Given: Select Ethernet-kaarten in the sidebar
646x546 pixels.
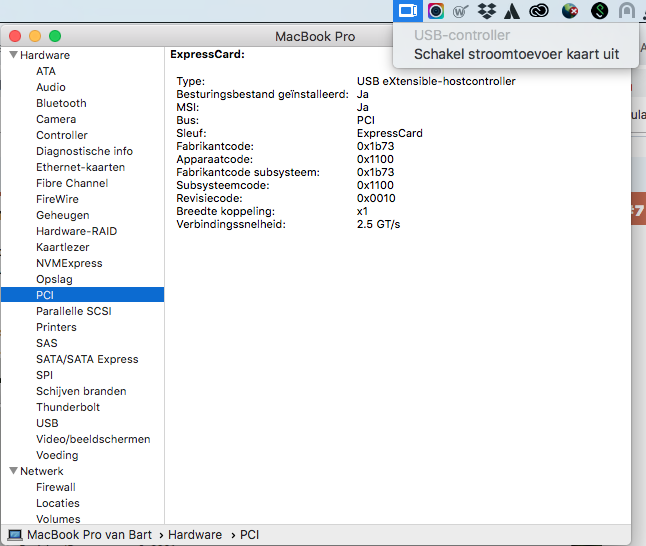Looking at the screenshot, I should [80, 167].
